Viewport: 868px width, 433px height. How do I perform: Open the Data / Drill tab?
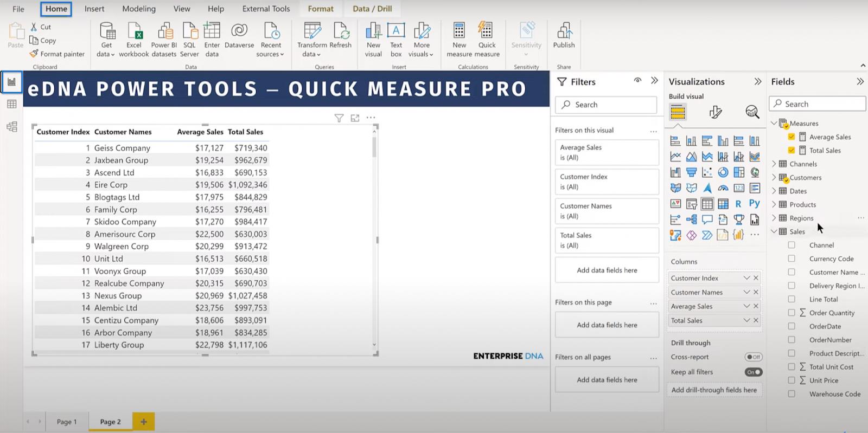[x=372, y=9]
